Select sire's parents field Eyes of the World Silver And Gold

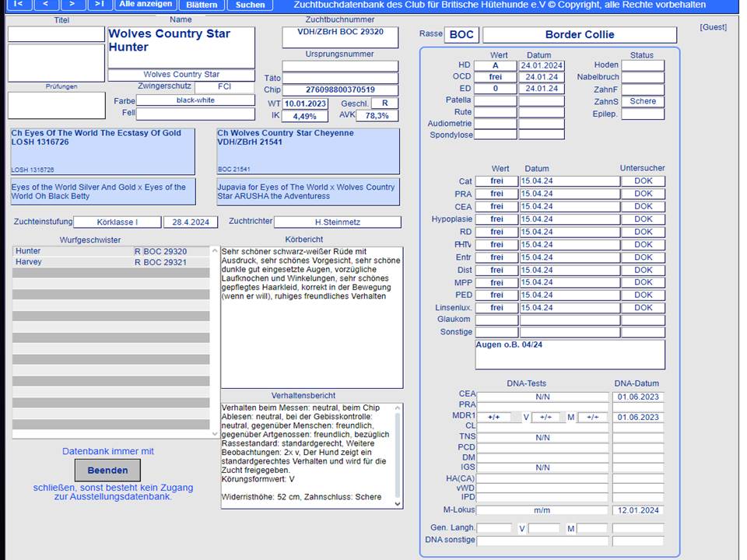[103, 192]
